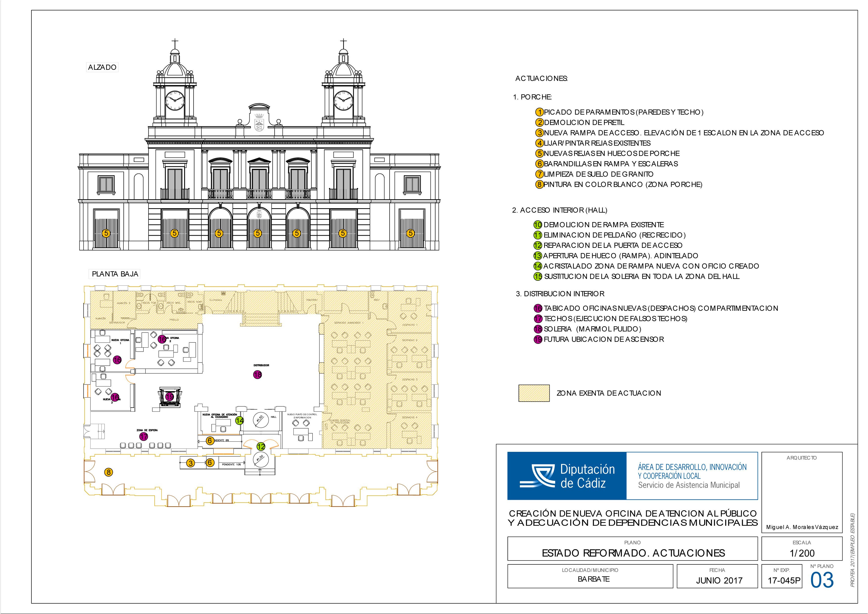Select marker 17 in the Zona de Espera
Image resolution: width=868 pixels, height=614 pixels.
(144, 436)
